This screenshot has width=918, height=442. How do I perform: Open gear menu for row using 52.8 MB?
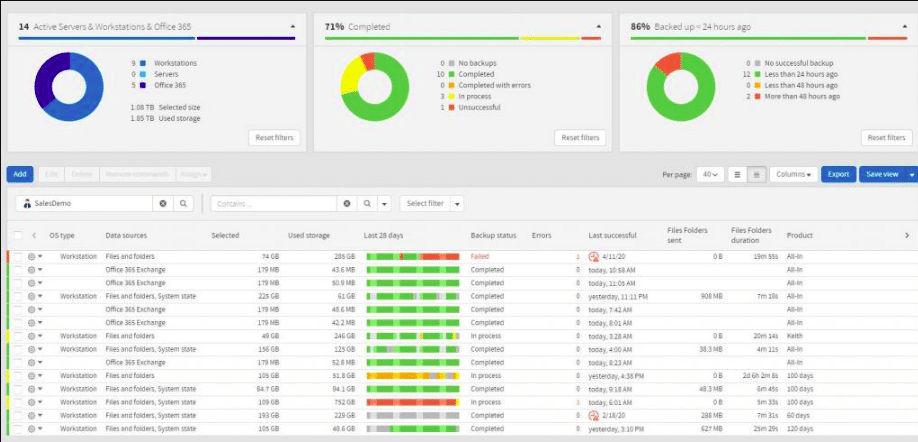coord(35,362)
